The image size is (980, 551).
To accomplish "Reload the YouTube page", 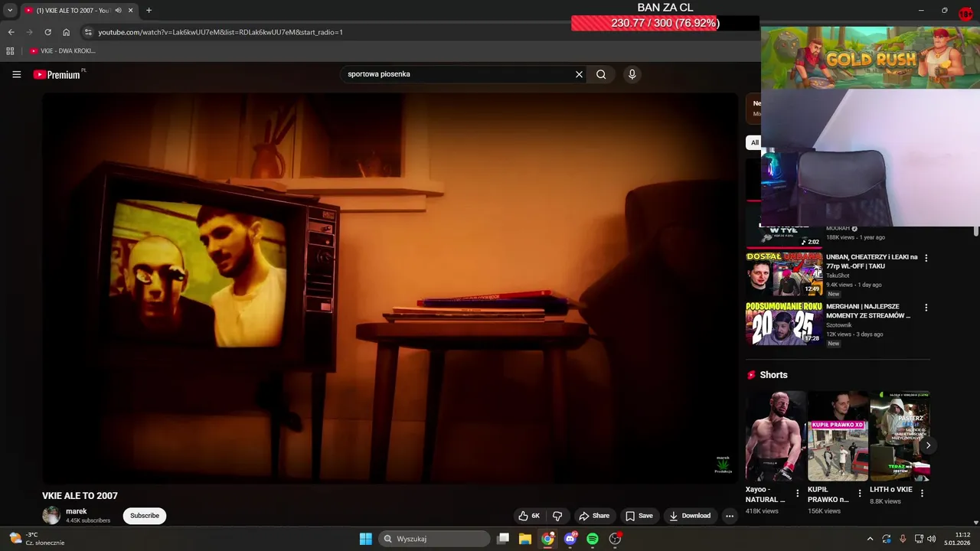I will [x=47, y=32].
